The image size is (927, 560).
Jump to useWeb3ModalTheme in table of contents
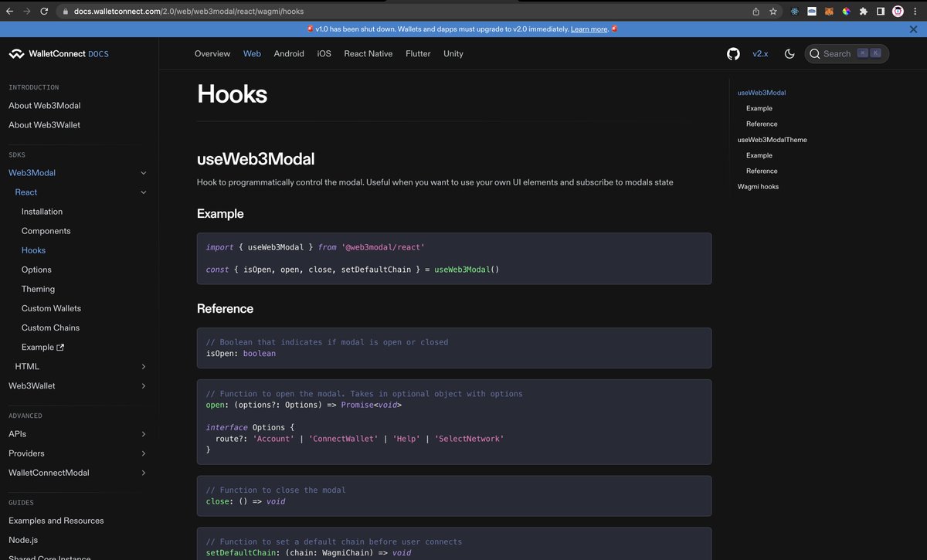772,140
